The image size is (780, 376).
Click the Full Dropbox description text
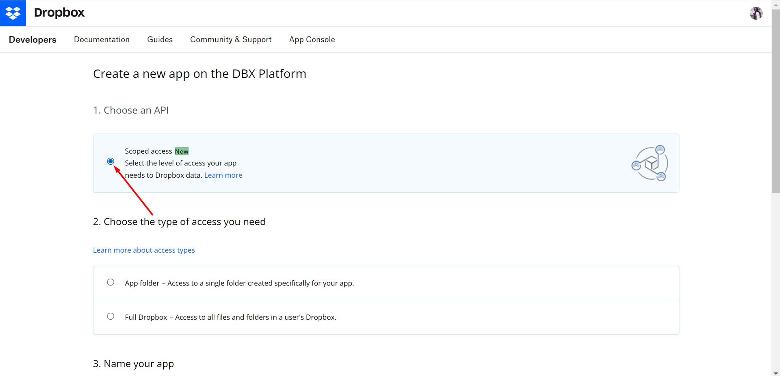230,317
